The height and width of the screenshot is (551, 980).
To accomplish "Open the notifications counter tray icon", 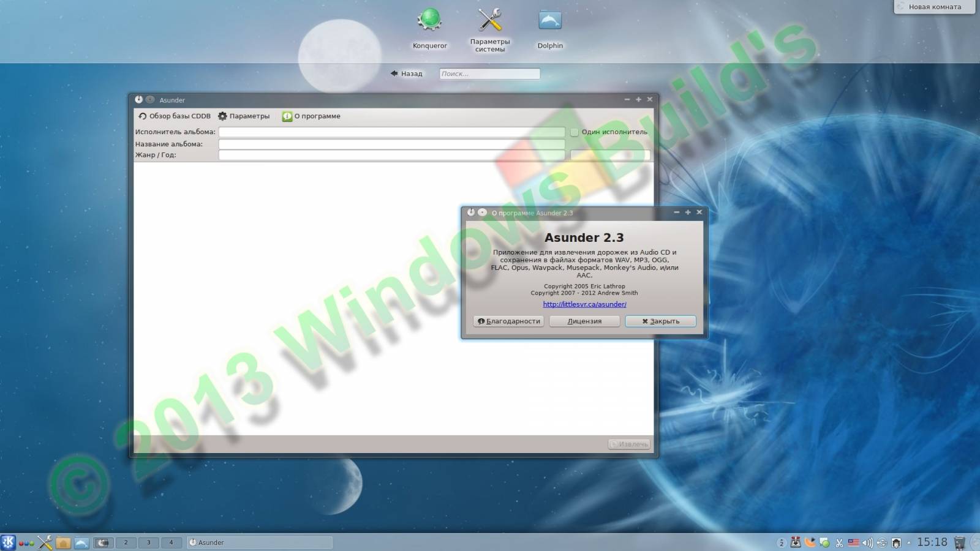I will (x=781, y=542).
